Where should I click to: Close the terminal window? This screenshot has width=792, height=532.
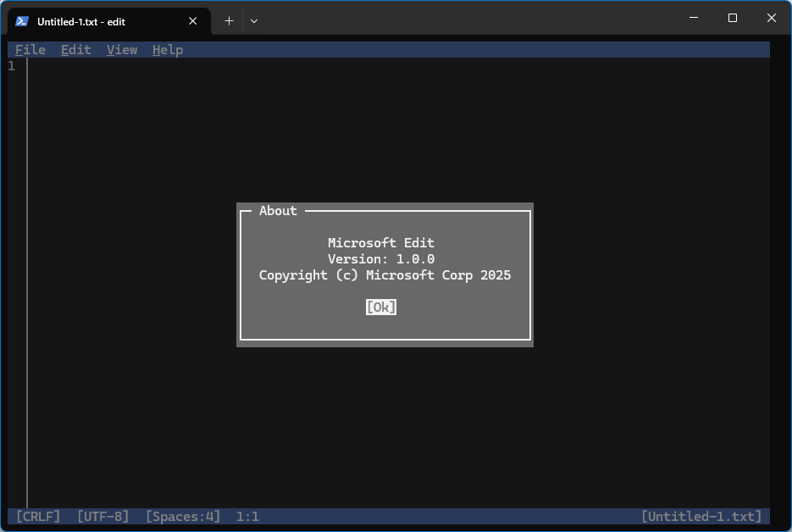pyautogui.click(x=772, y=18)
